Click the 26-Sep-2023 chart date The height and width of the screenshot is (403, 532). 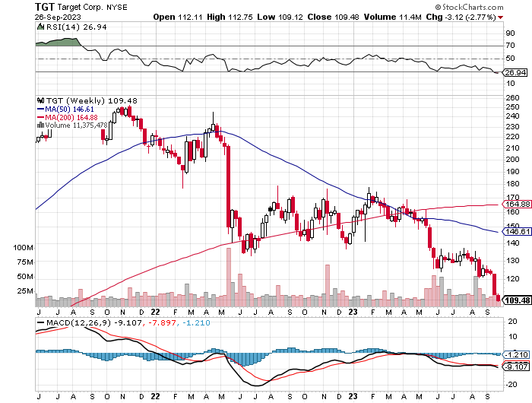tap(58, 17)
